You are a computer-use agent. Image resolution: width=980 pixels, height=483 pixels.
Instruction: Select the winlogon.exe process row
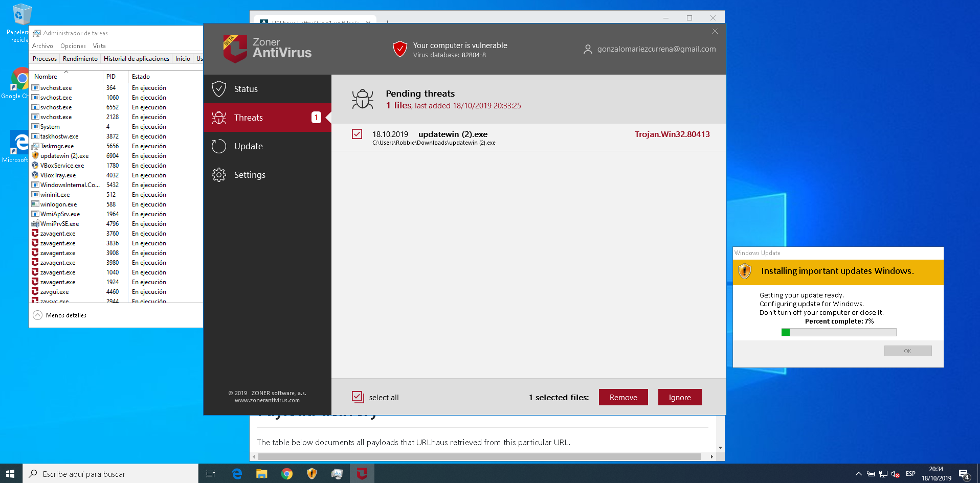(117, 204)
